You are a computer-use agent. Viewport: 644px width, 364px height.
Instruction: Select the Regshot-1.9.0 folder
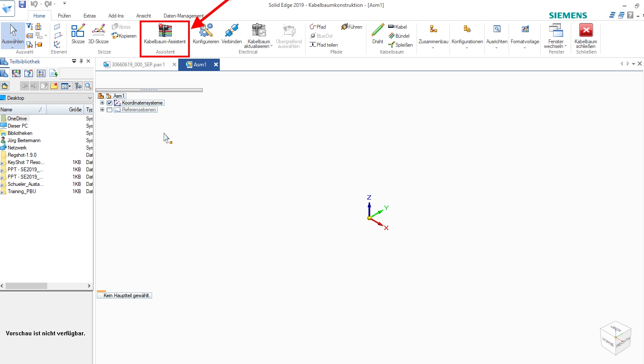pyautogui.click(x=22, y=155)
